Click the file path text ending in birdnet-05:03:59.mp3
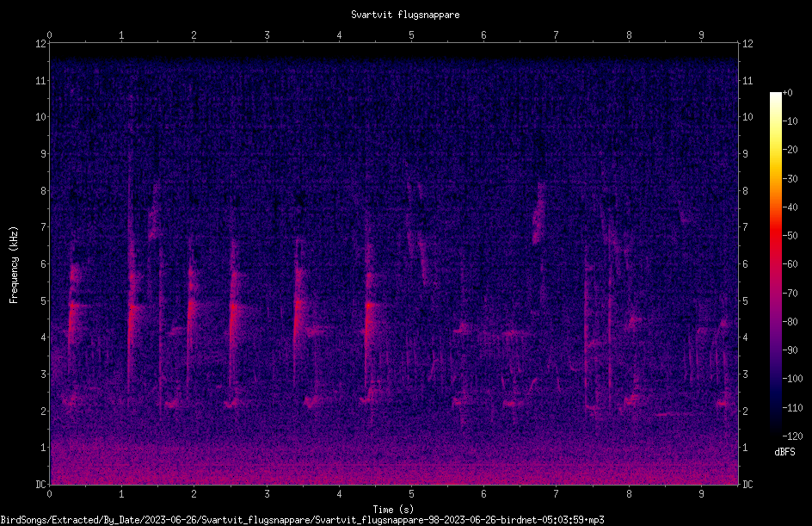 click(x=302, y=520)
